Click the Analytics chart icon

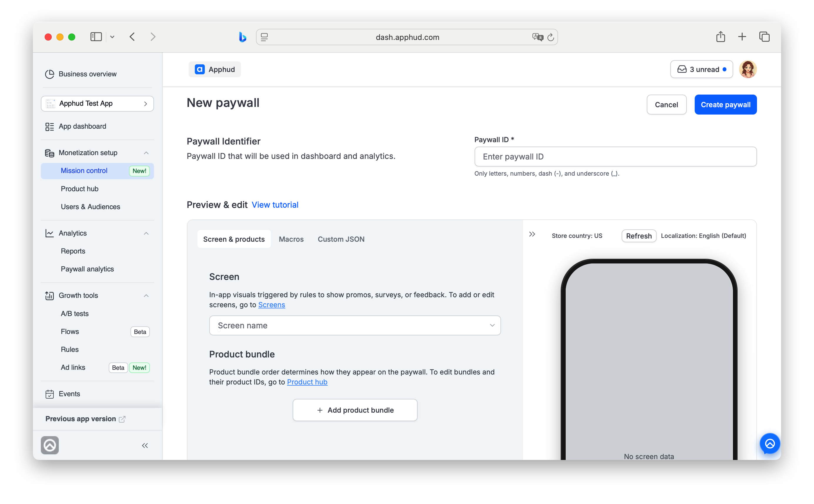pyautogui.click(x=49, y=233)
